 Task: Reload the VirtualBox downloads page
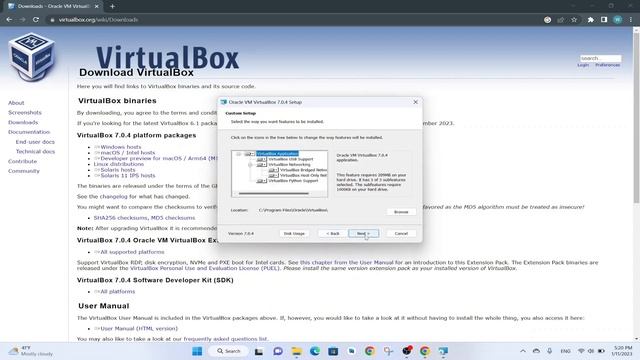(36, 20)
